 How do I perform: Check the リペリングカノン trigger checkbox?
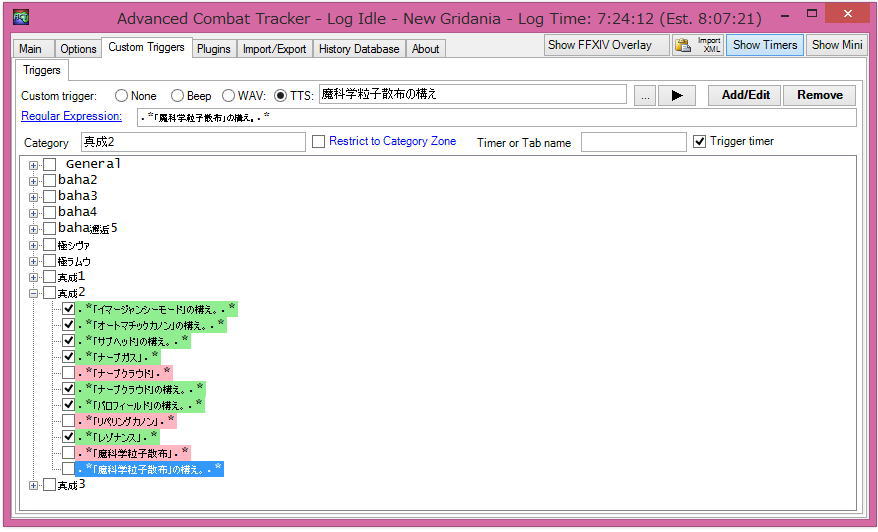tap(68, 421)
